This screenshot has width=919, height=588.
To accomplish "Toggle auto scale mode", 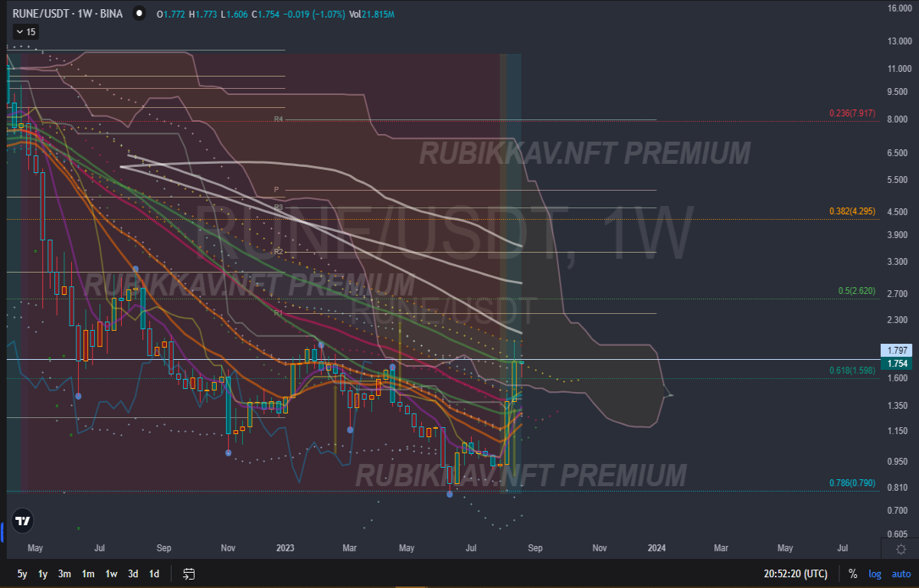I will click(x=901, y=573).
